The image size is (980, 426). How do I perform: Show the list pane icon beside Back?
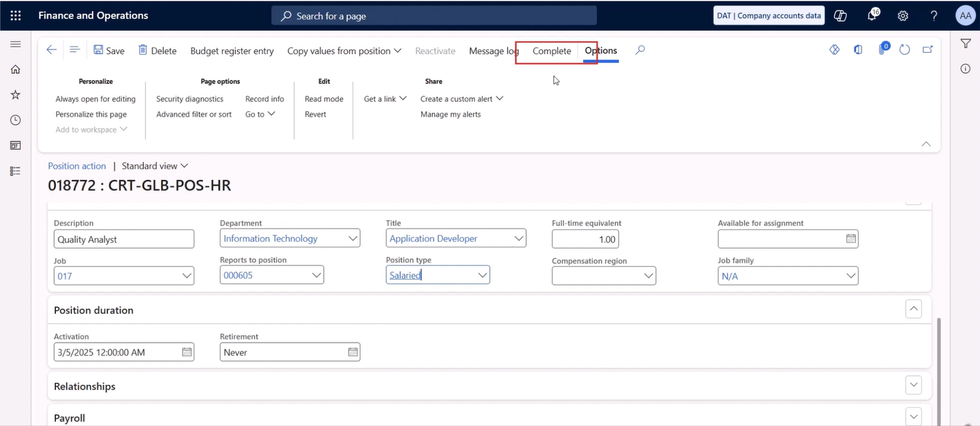pyautogui.click(x=75, y=50)
